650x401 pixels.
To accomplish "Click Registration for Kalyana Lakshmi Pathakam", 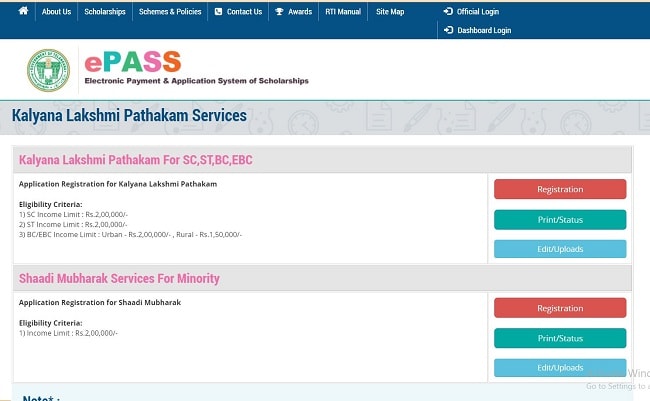I will (560, 189).
